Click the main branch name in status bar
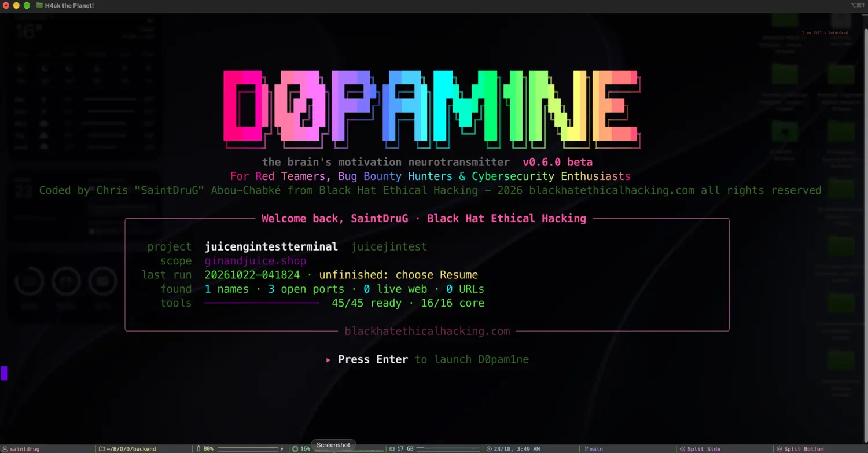Image resolution: width=868 pixels, height=453 pixels. click(x=596, y=449)
